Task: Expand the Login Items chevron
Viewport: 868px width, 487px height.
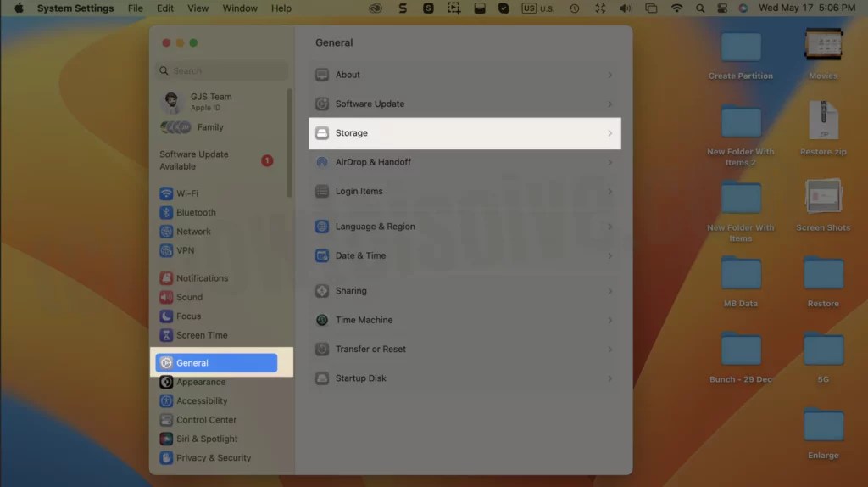Action: click(610, 191)
